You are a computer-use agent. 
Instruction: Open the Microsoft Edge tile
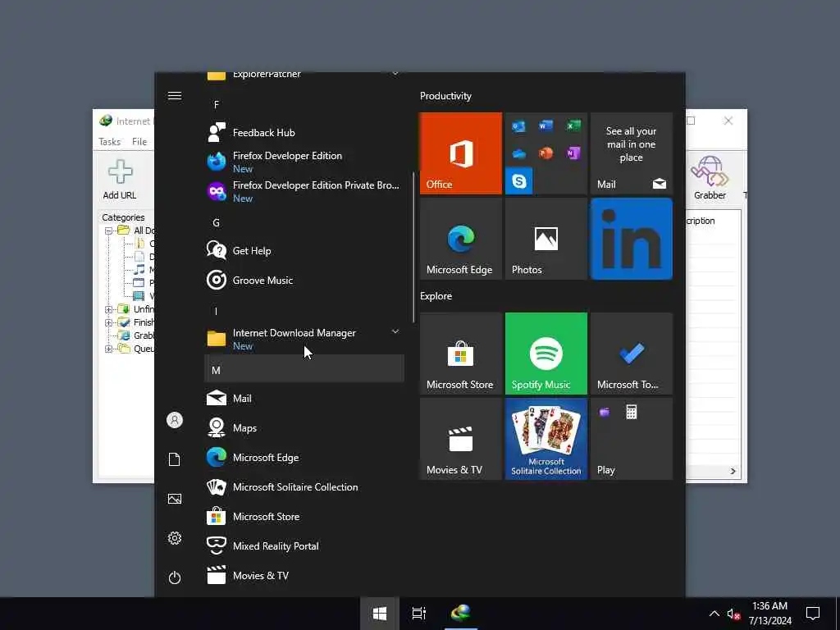(x=461, y=239)
